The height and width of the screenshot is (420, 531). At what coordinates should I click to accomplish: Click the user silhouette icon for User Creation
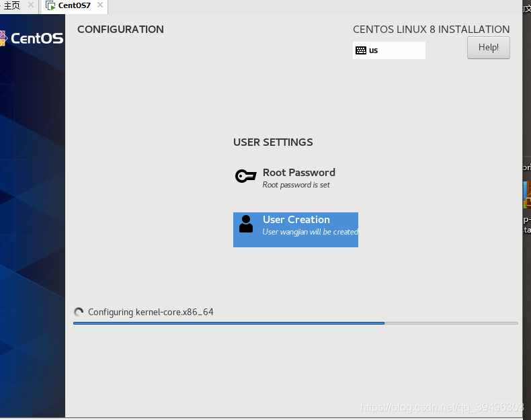click(x=246, y=224)
